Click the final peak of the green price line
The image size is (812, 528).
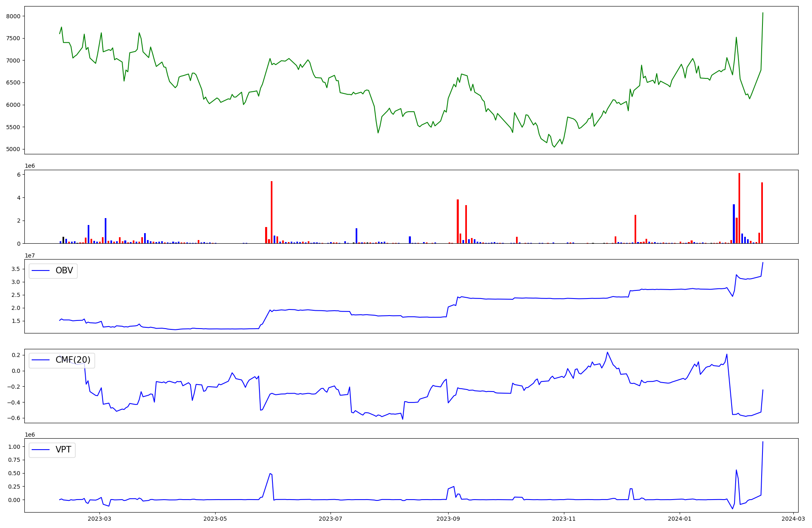[763, 13]
